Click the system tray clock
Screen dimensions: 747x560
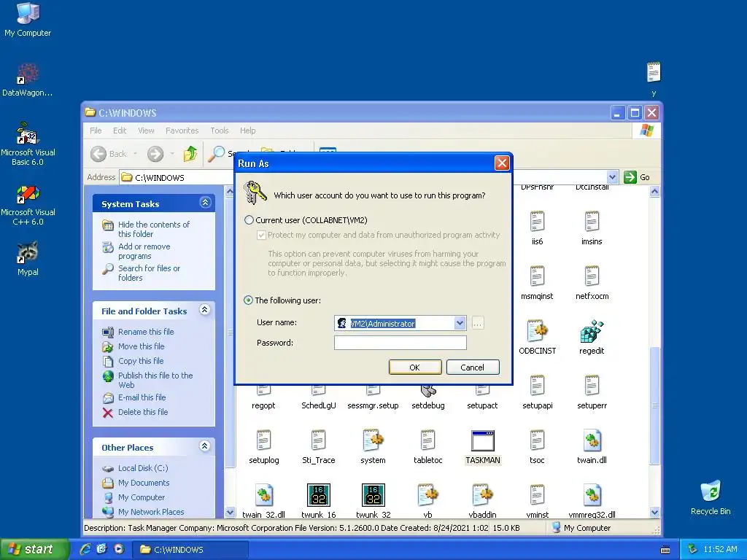click(x=720, y=549)
